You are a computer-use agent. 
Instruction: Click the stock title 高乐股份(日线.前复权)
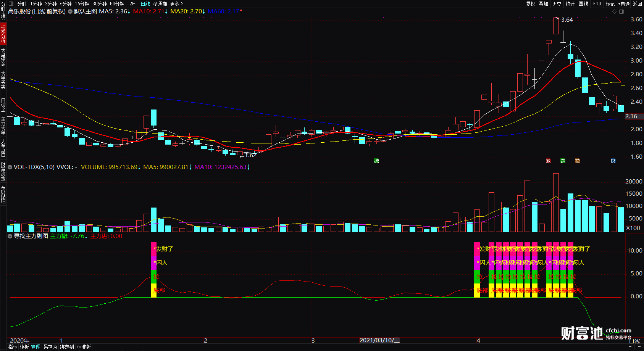(x=37, y=11)
